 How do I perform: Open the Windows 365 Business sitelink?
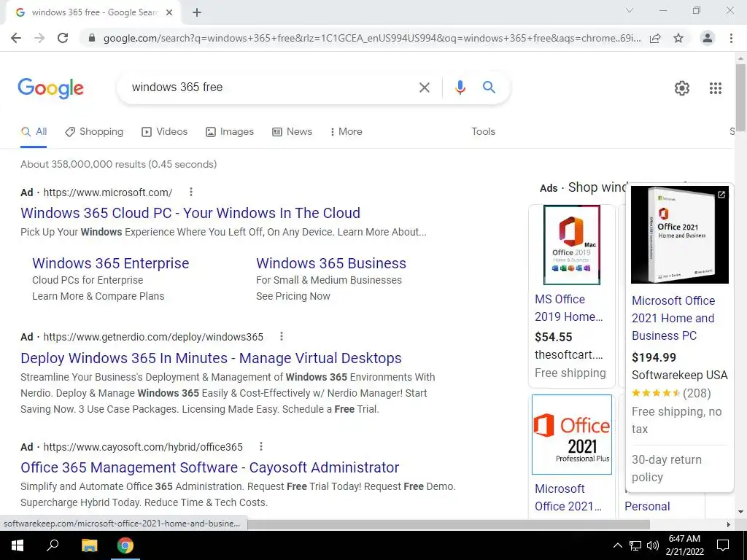tap(331, 262)
